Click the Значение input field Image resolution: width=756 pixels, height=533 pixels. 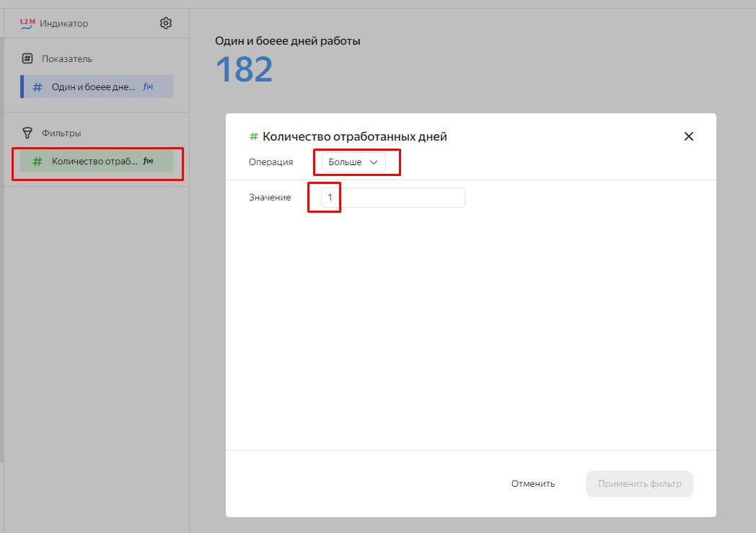point(393,198)
